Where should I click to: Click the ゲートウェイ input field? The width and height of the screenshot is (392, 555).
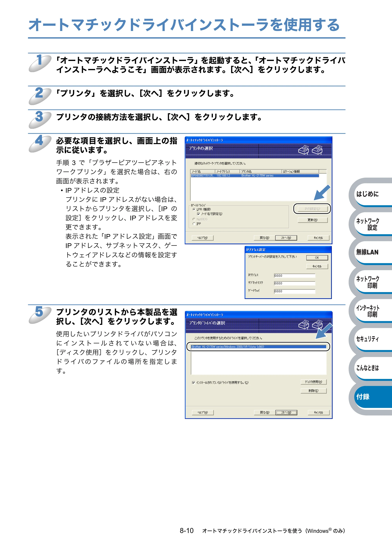295,291
